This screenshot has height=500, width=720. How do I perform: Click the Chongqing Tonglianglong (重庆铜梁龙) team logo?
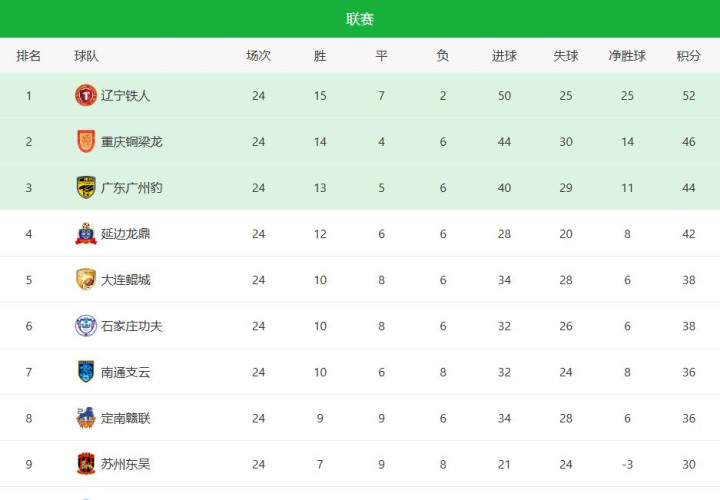tap(86, 142)
